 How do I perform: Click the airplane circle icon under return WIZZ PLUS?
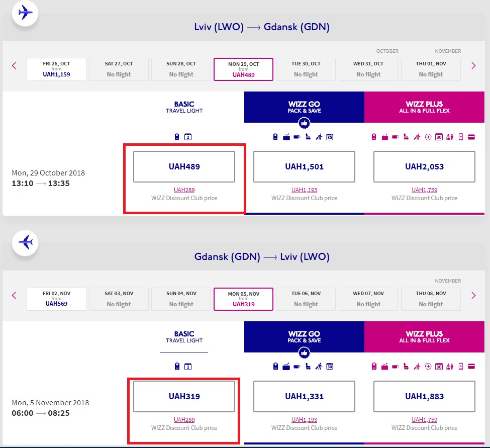[428, 367]
